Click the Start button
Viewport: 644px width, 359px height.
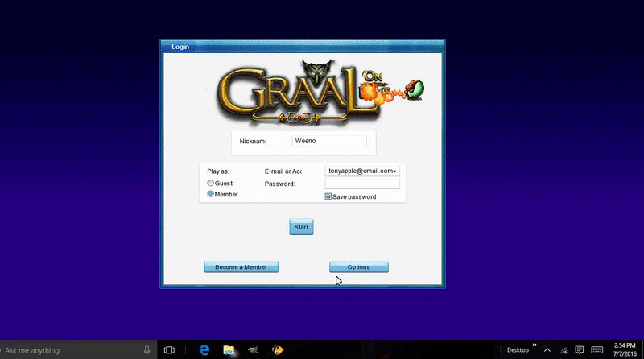coord(301,227)
